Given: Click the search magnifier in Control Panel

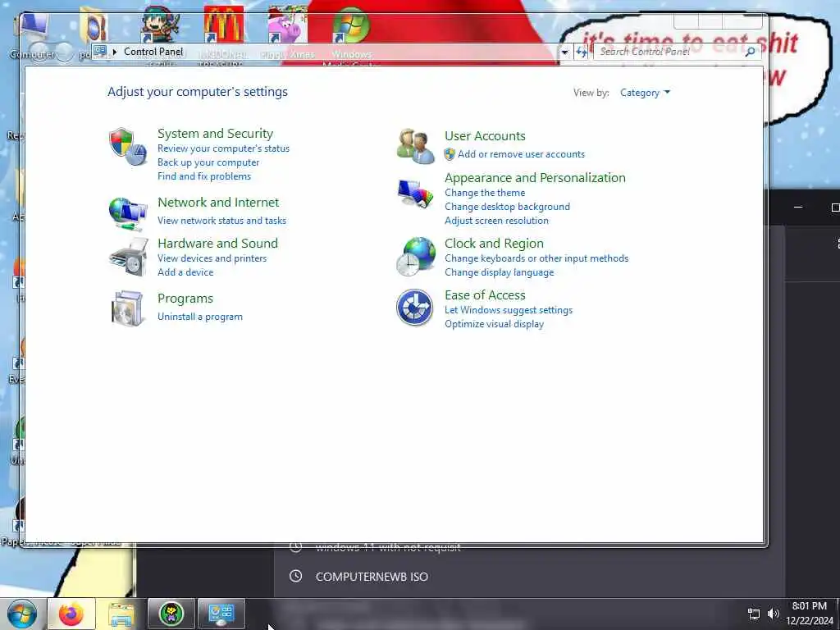Looking at the screenshot, I should (x=750, y=52).
